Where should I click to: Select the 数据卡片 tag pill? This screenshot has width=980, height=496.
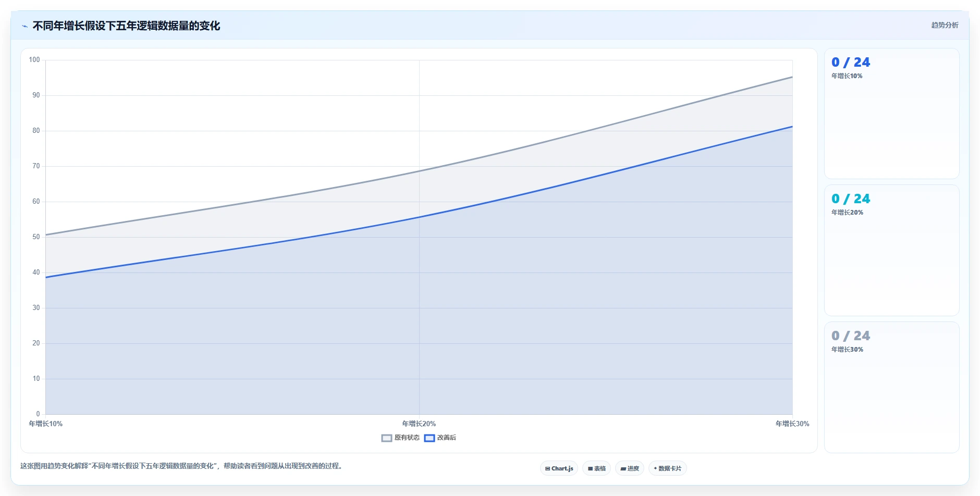[668, 468]
